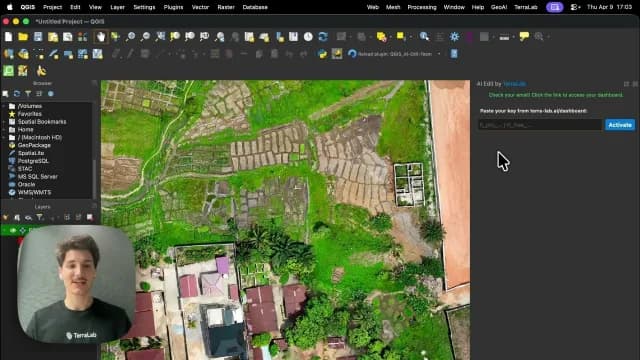Screen dimensions: 640x360
Task: Open the Processing Toolbox gear icon
Action: (x=454, y=37)
